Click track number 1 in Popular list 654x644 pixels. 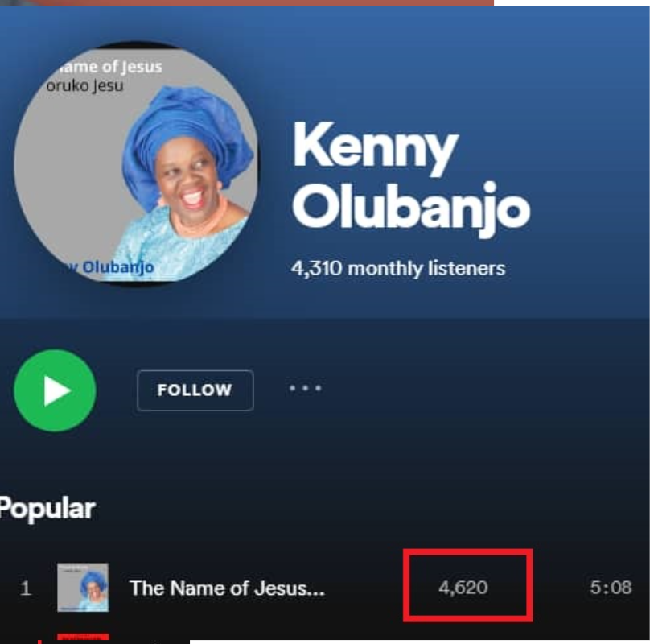point(26,588)
